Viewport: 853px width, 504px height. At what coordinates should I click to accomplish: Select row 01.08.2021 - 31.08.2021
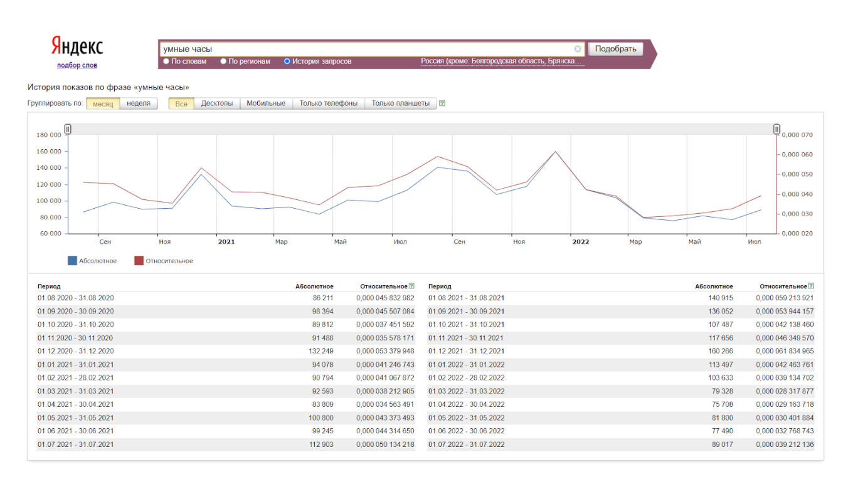click(x=621, y=298)
